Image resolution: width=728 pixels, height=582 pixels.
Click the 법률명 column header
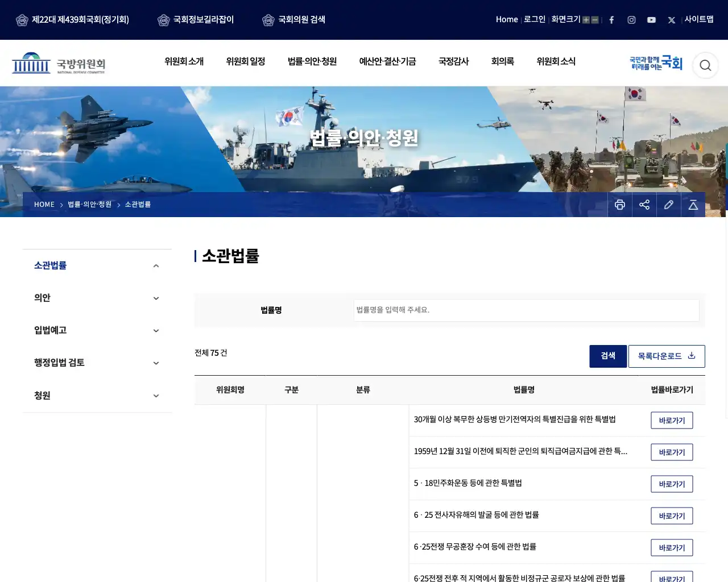click(524, 390)
